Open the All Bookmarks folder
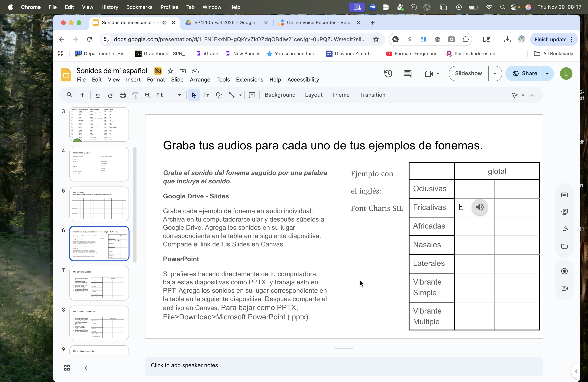 554,54
